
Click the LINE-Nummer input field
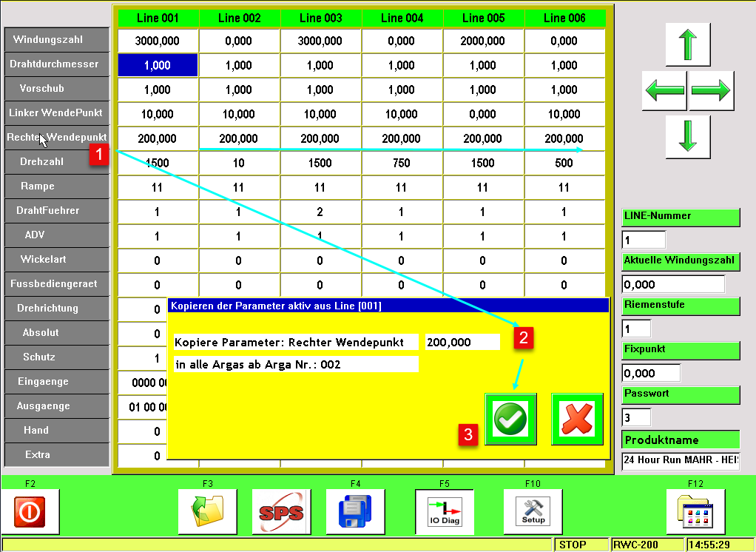pos(644,240)
